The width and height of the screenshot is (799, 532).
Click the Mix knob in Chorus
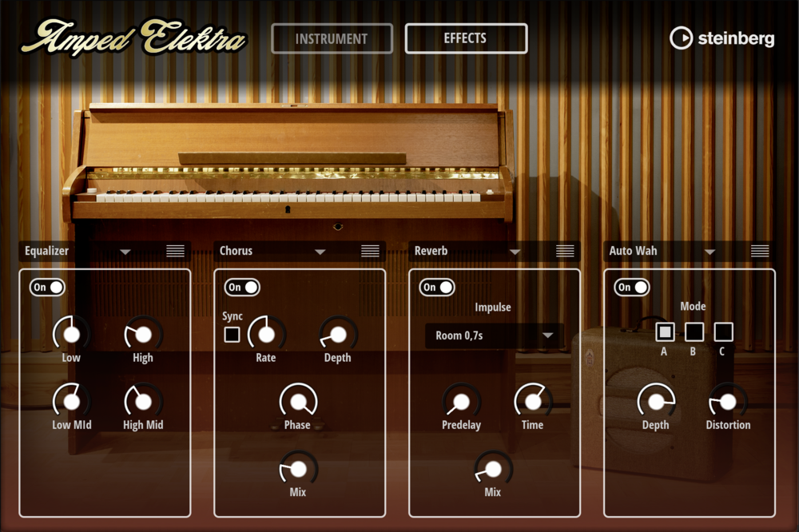(296, 470)
